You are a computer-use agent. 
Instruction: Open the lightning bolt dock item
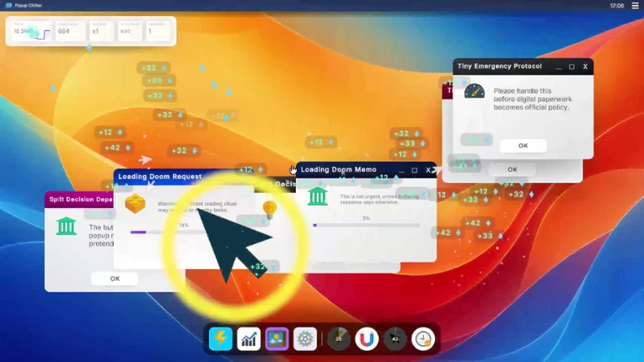(221, 338)
